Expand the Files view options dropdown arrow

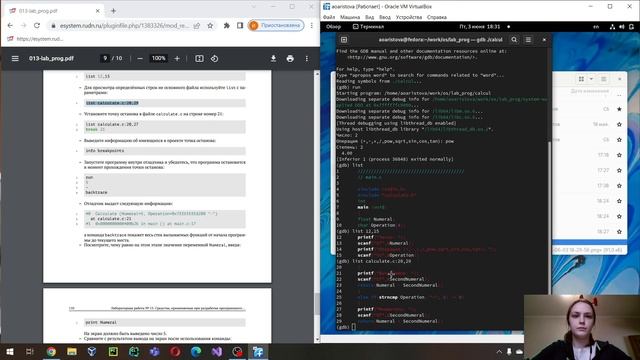pos(591,79)
